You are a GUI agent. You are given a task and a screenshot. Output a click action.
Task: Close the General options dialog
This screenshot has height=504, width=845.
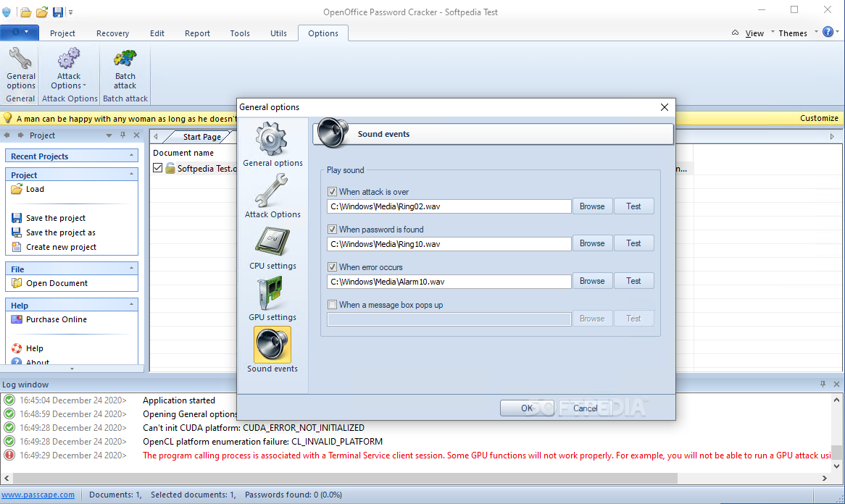tap(664, 107)
